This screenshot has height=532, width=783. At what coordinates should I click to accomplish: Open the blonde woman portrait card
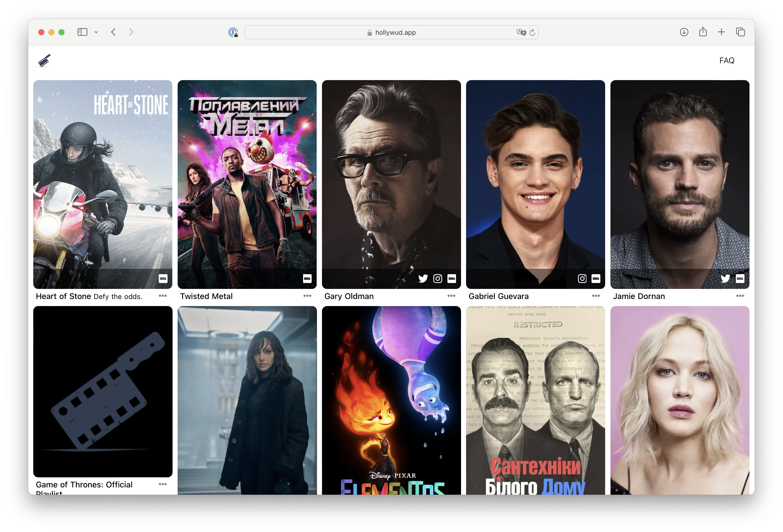(x=679, y=400)
